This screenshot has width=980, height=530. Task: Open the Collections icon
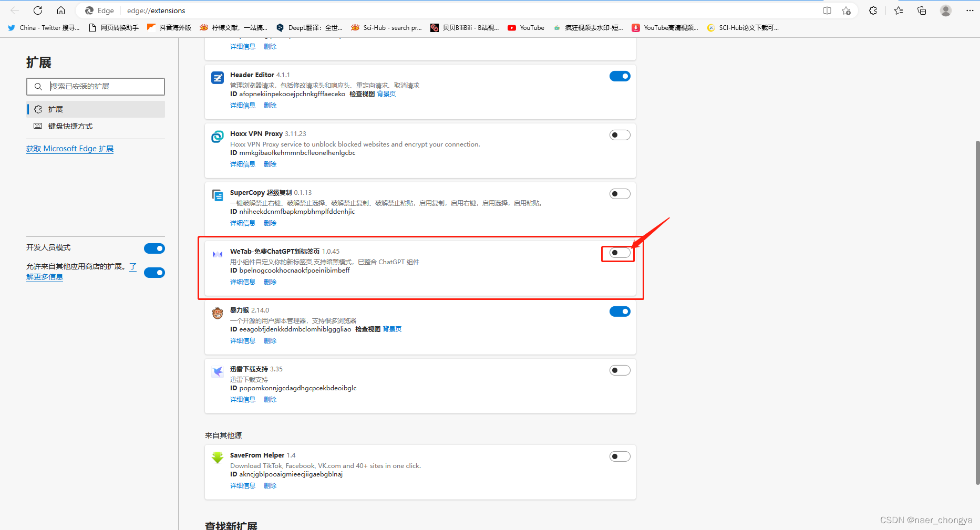[922, 11]
